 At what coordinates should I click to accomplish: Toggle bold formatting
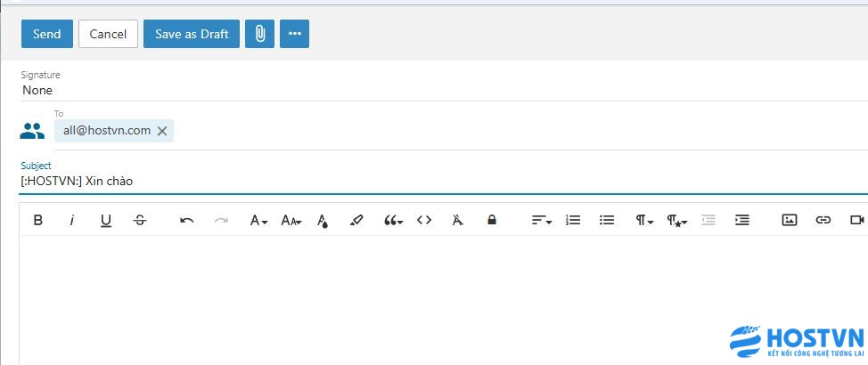(38, 220)
